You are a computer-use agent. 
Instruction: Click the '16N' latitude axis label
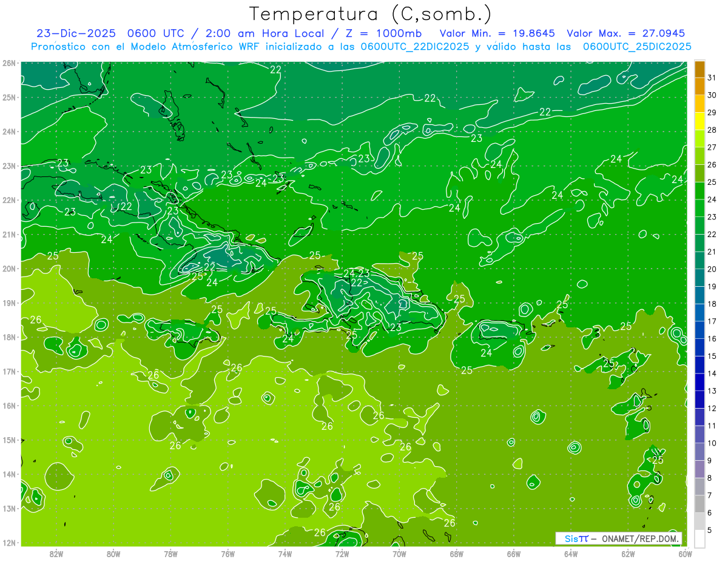8,406
